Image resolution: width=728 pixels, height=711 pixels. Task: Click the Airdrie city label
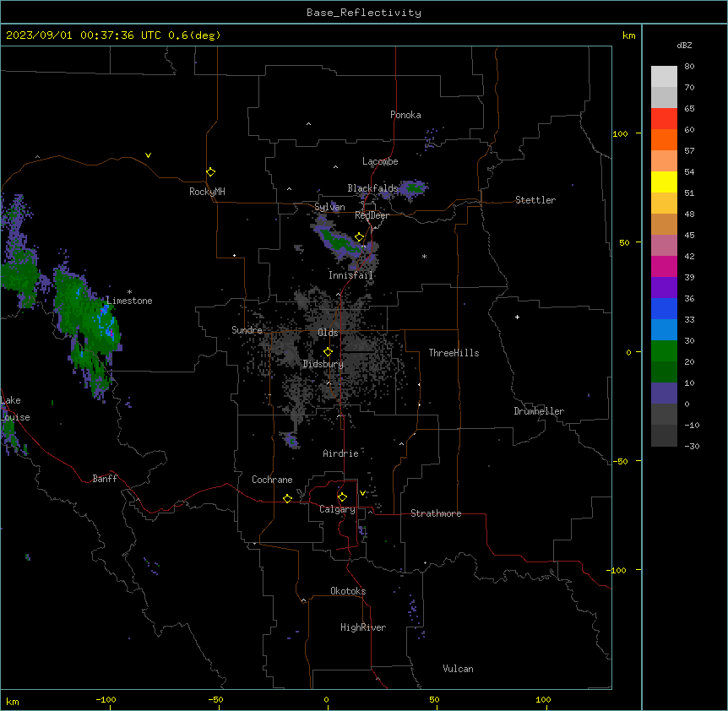tap(341, 453)
